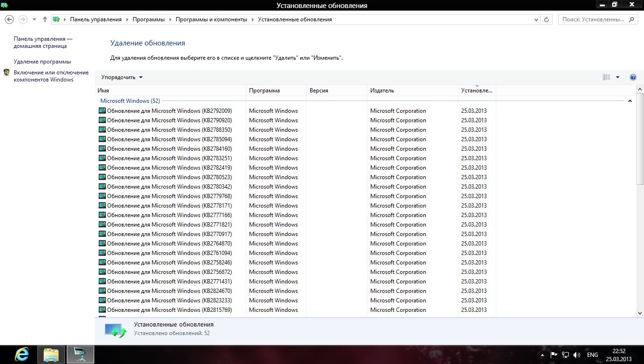644x364 pixels.
Task: Select update row KB2761094
Action: coord(296,253)
